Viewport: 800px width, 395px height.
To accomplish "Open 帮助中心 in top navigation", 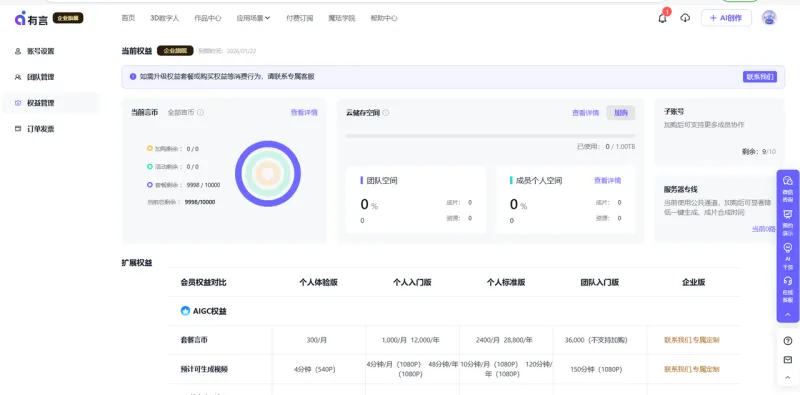I will (384, 18).
